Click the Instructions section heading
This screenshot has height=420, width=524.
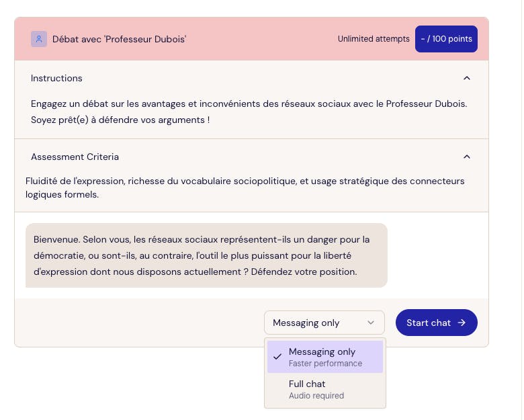(56, 78)
